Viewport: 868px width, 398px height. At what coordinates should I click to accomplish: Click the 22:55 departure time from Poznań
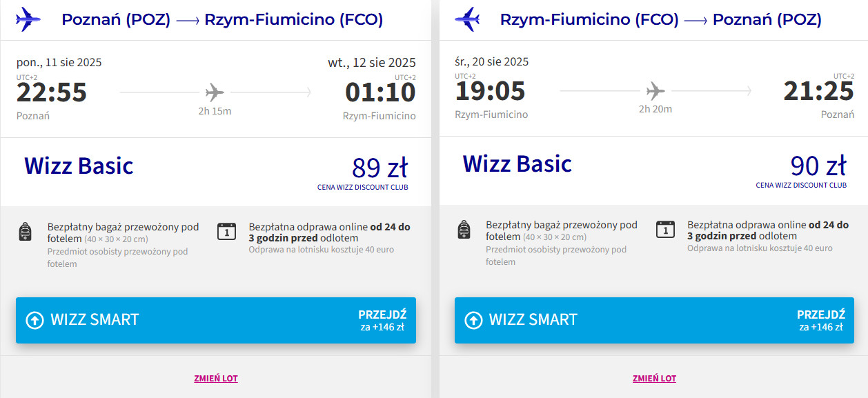tap(52, 92)
